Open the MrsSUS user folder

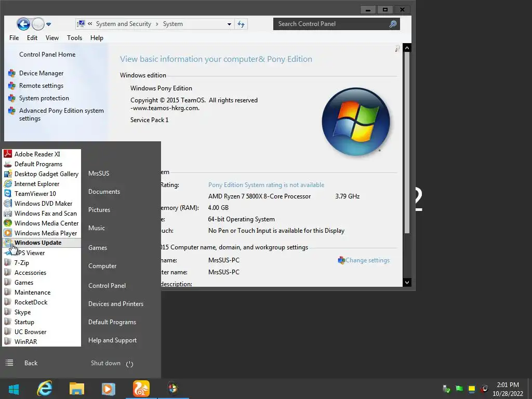click(99, 174)
